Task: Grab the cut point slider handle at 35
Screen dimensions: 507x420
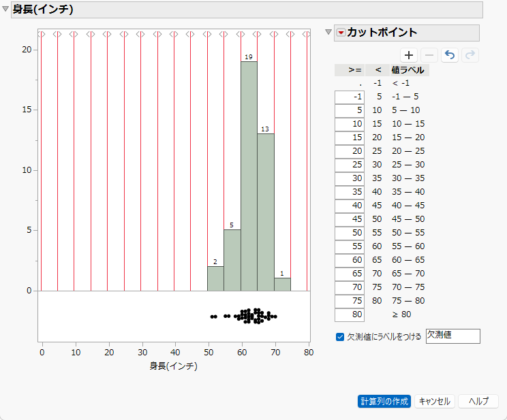Action: 157,34
